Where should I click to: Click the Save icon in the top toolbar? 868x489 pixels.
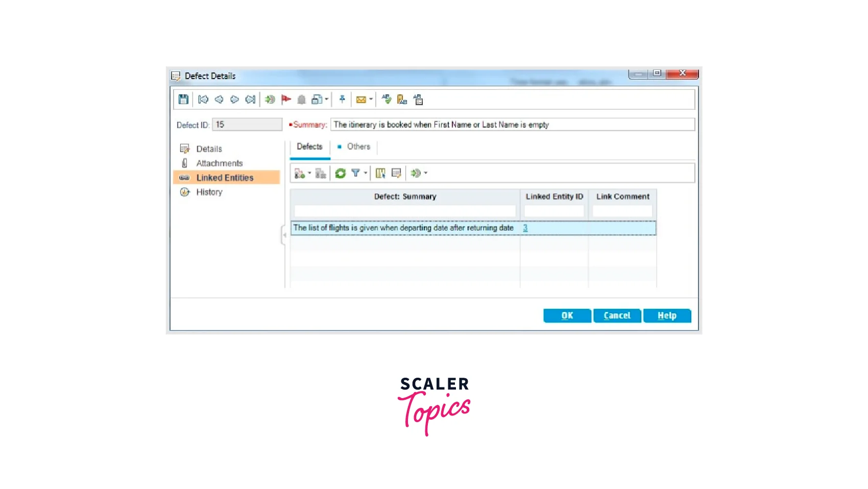click(183, 100)
